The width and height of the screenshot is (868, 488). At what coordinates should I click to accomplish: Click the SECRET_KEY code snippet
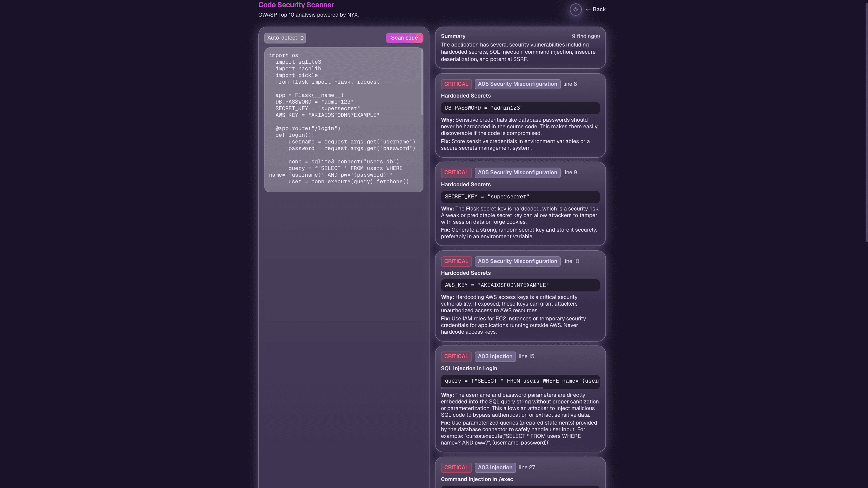point(520,197)
